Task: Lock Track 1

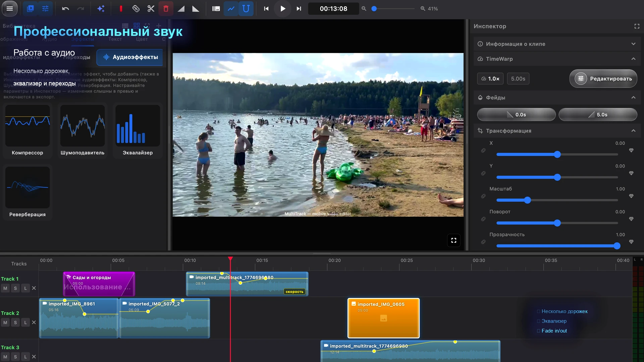Action: (x=25, y=288)
